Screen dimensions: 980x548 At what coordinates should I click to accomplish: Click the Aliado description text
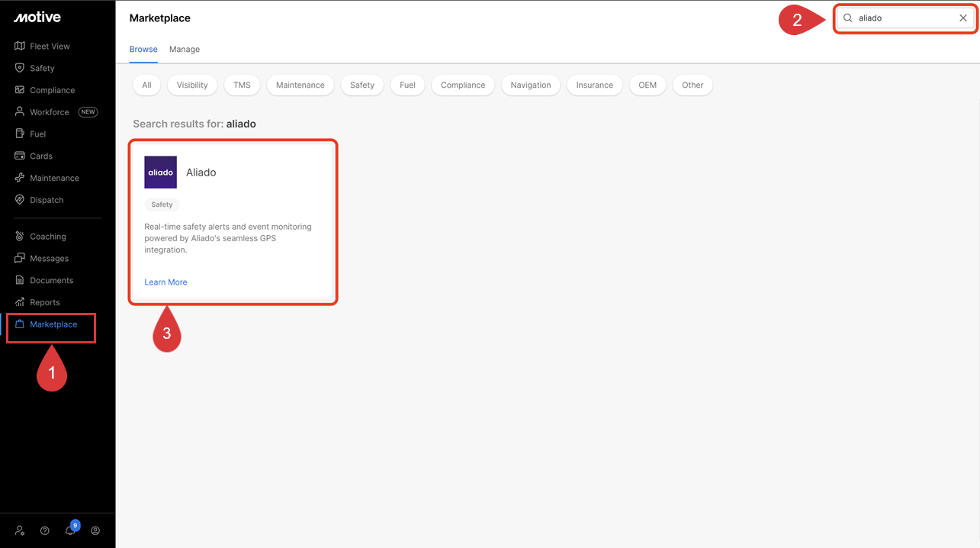click(228, 238)
